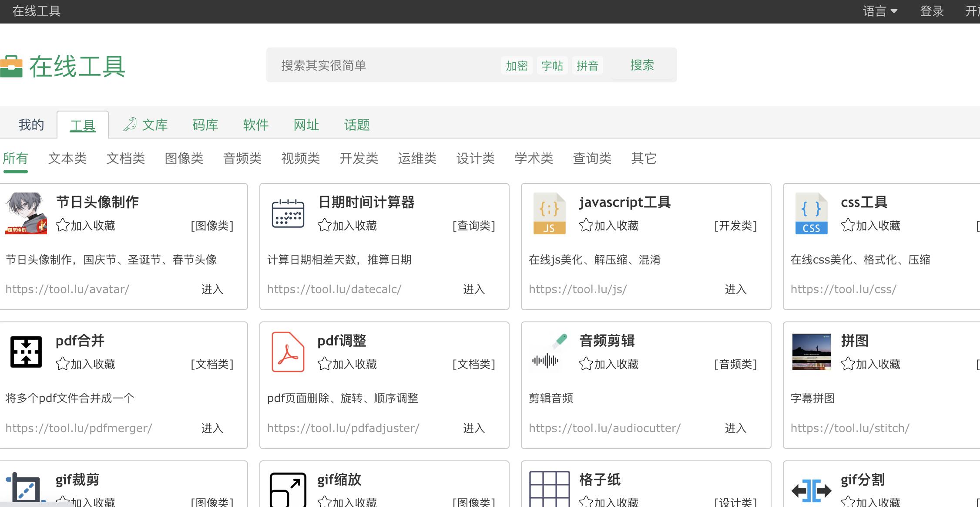Click the resize arrow icon for gif缩放
This screenshot has width=980, height=507.
(x=288, y=490)
